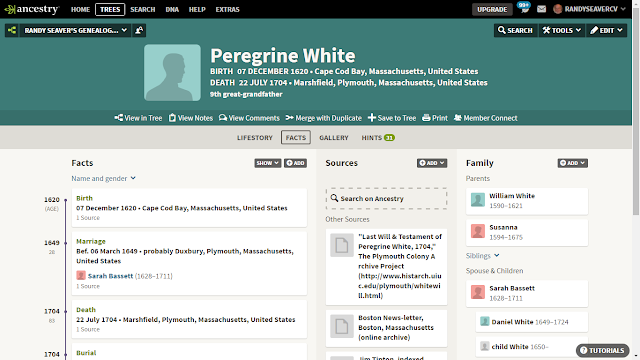
Task: Click the Search on Ancestry box
Action: (386, 198)
